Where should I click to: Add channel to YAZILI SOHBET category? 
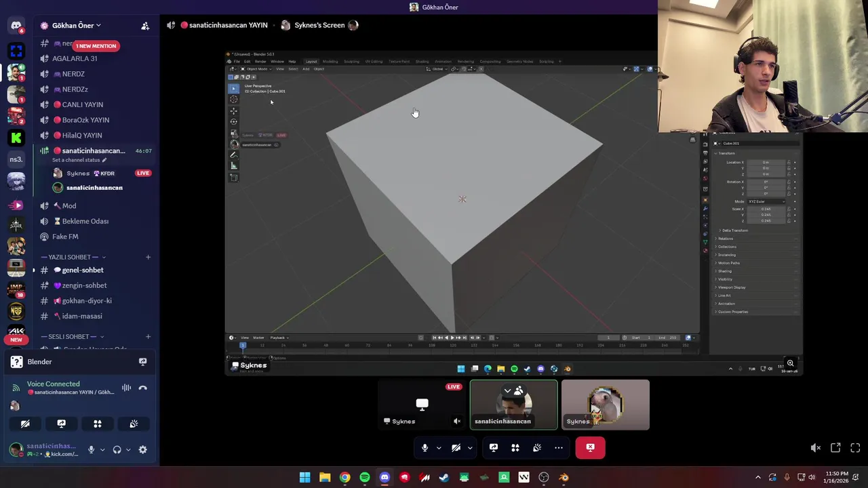[148, 257]
